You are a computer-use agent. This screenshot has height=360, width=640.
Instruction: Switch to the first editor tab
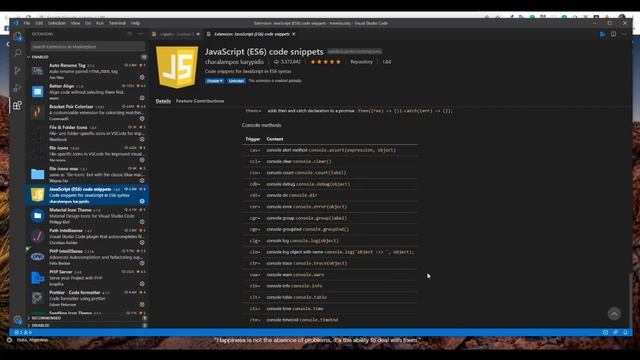tap(176, 34)
